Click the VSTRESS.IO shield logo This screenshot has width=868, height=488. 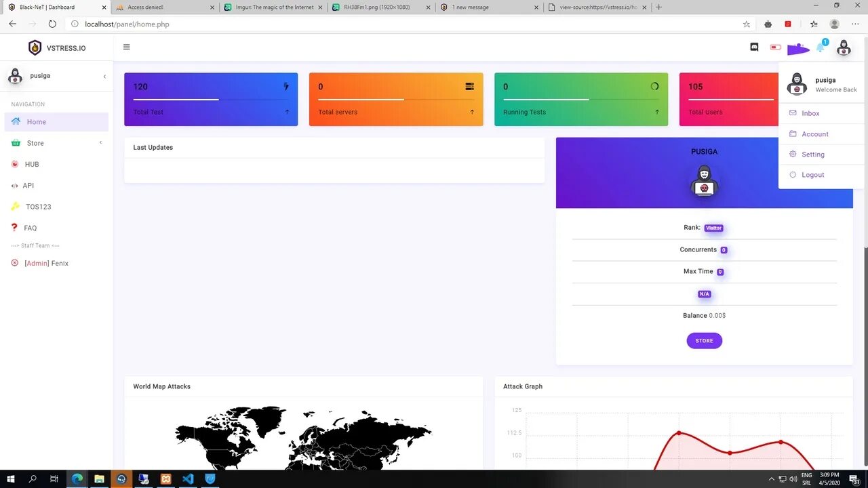(35, 48)
